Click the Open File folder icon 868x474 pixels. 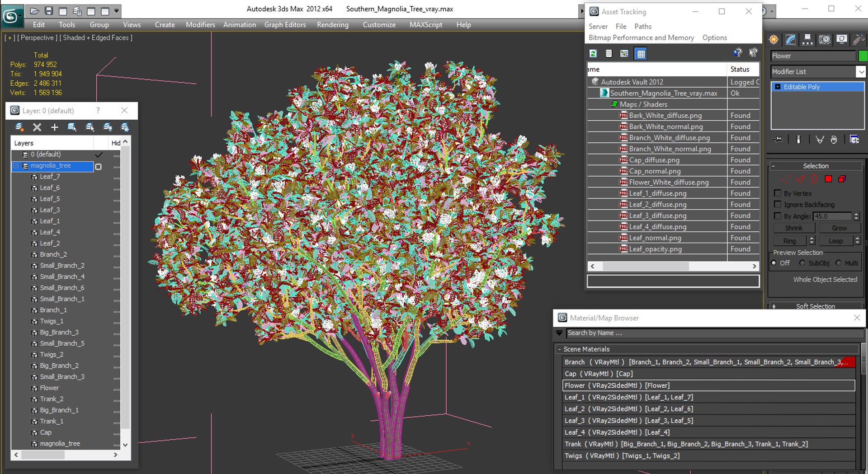point(34,11)
